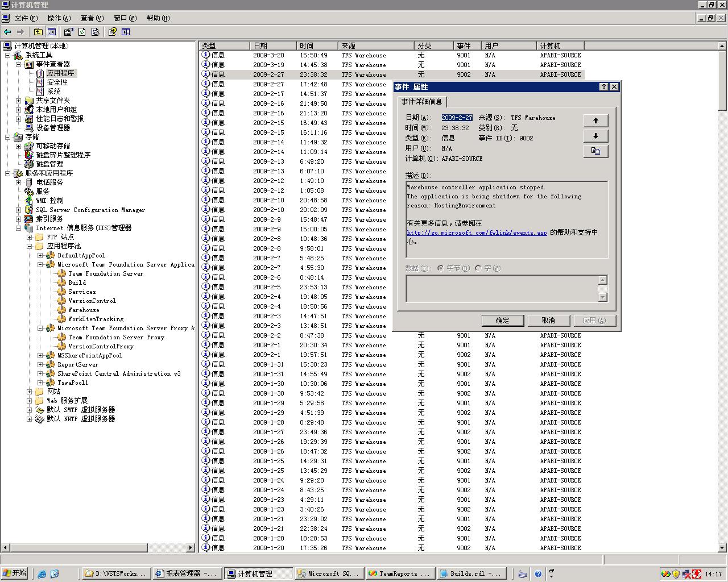
Task: Select the 2009-1-20 17:35:26 event row
Action: [x=392, y=548]
